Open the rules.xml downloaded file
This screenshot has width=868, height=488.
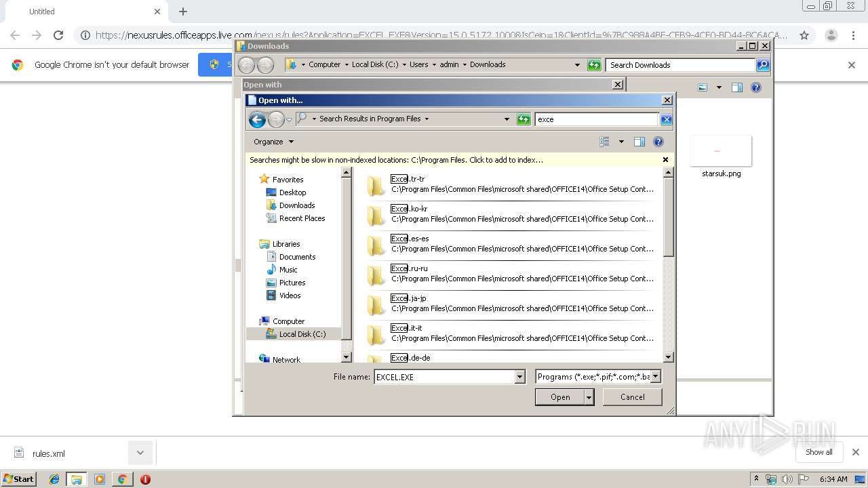coord(49,453)
